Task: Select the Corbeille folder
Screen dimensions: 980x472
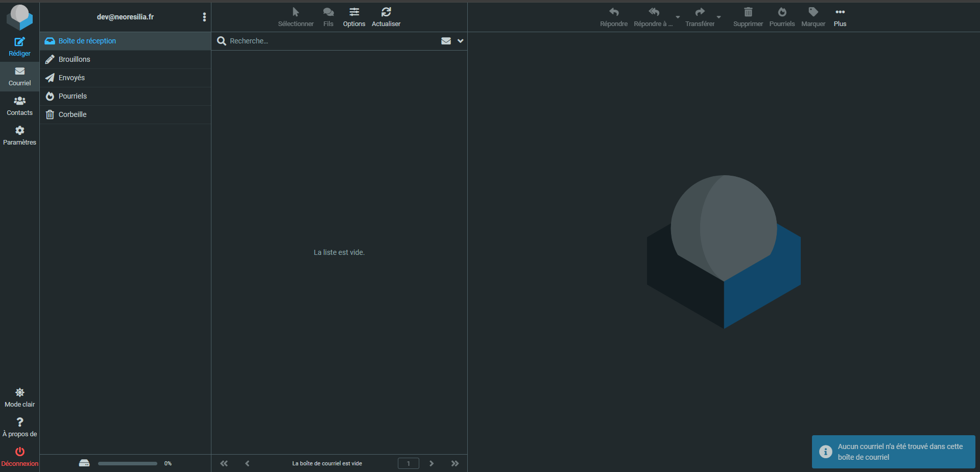Action: (x=73, y=114)
